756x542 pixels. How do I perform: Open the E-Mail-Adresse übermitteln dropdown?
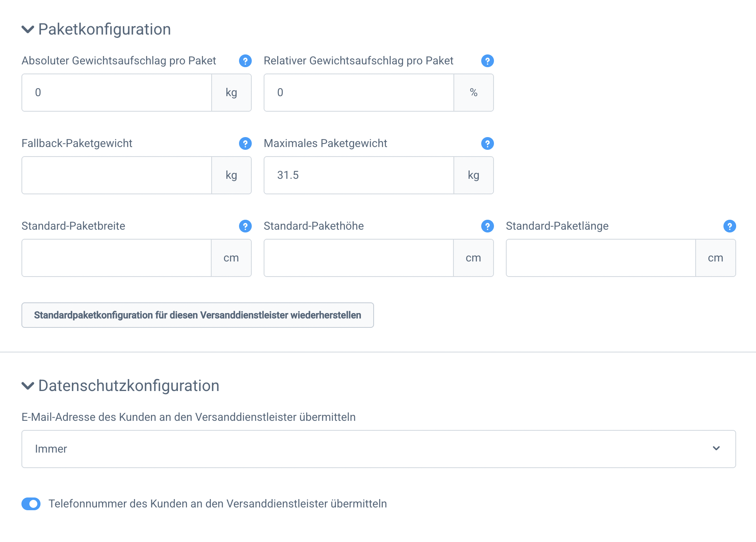pos(378,449)
